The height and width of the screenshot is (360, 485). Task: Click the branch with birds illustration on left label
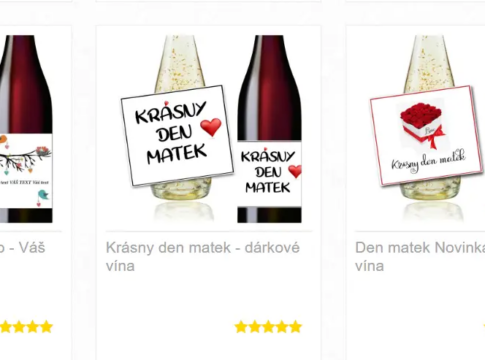pyautogui.click(x=25, y=158)
